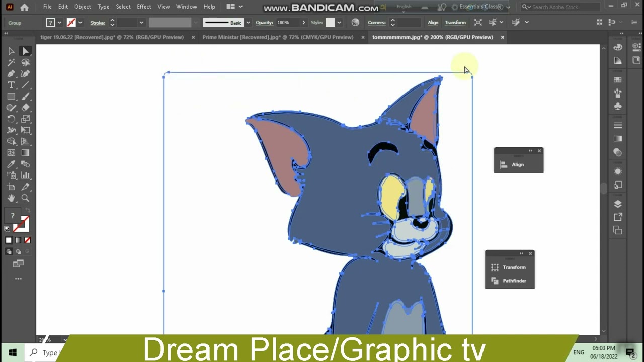
Task: Select the Rectangle tool
Action: pos(11,97)
